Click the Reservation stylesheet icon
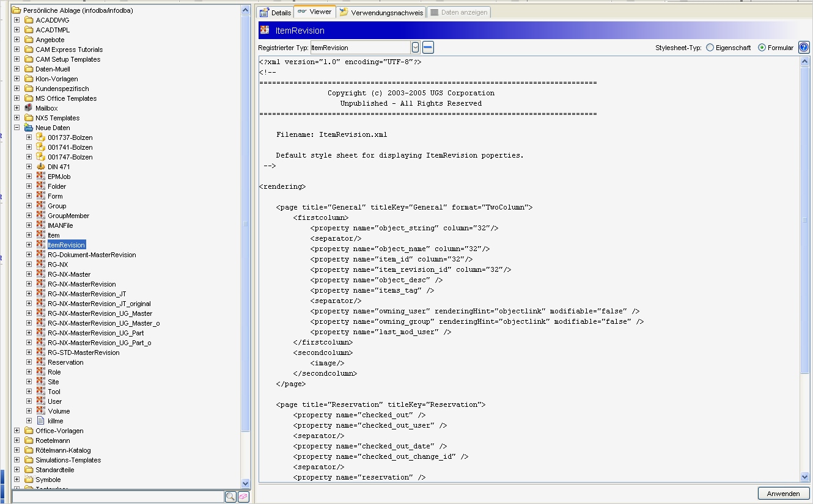This screenshot has width=813, height=504. point(41,362)
